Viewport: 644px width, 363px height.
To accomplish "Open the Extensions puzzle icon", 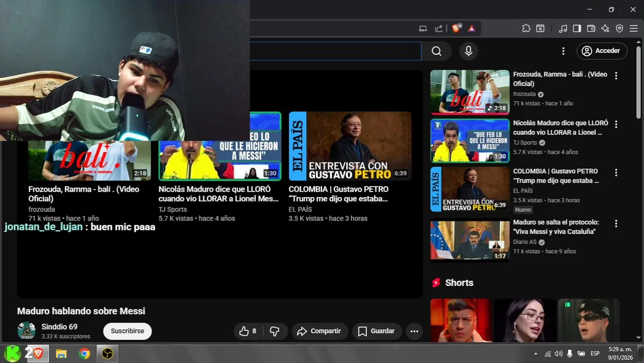I will [x=526, y=29].
